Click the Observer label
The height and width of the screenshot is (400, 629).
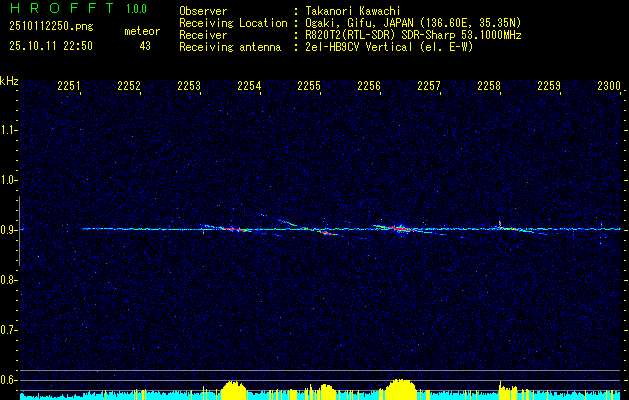tap(203, 11)
